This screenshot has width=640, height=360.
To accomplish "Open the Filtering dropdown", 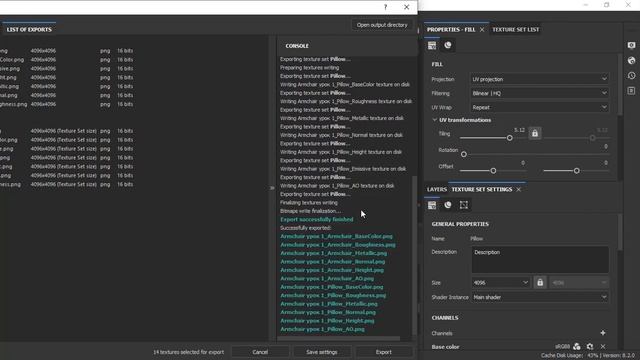I will (x=539, y=93).
